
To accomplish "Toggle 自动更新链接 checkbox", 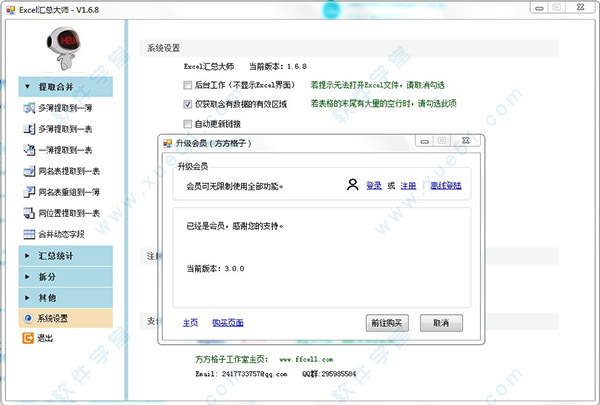I will tap(188, 123).
